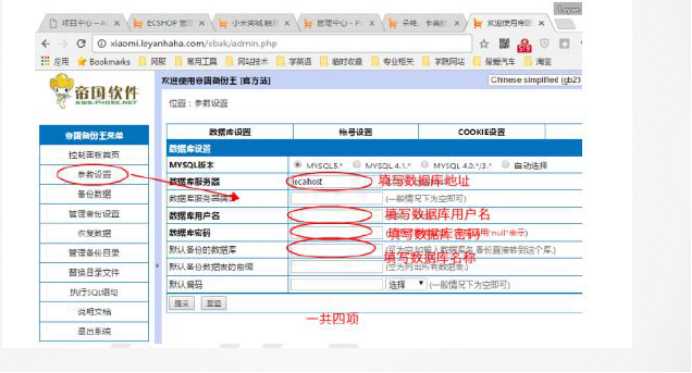The width and height of the screenshot is (692, 373).
Task: Click 退出系统 in the sidebar menu
Action: (94, 331)
